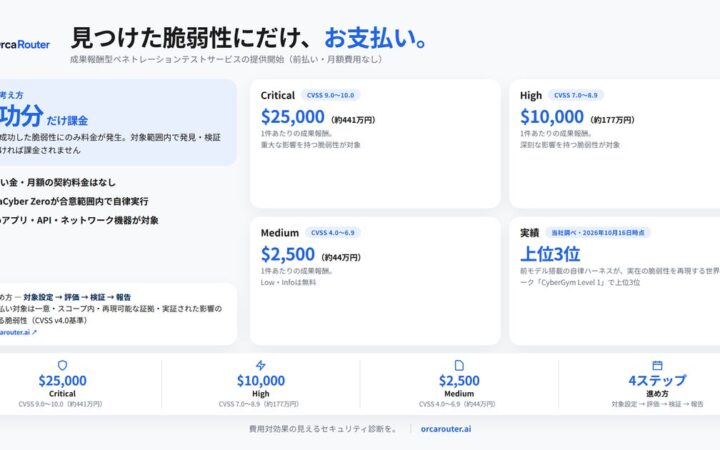Click the $10,000 price in the High card
The height and width of the screenshot is (450, 720).
point(551,117)
